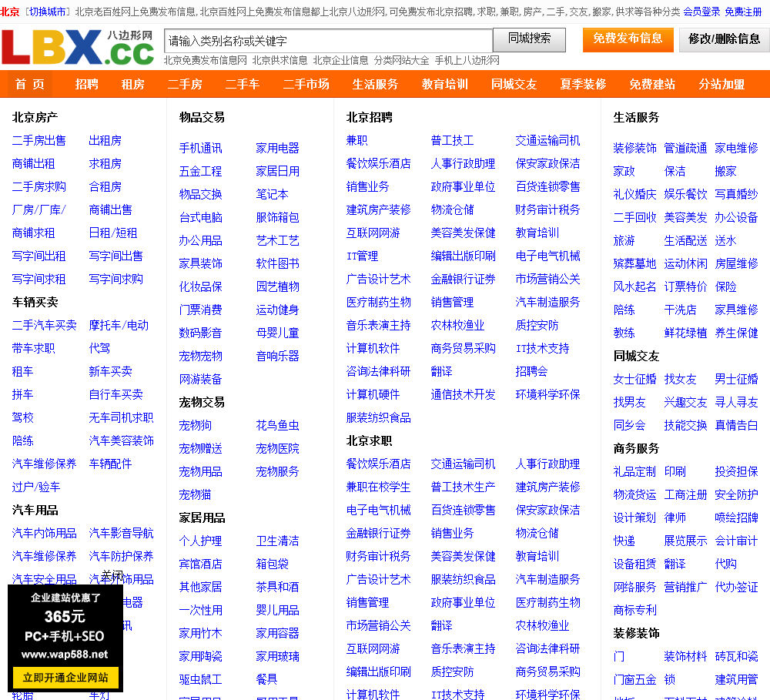This screenshot has height=700, width=770.
Task: Open the 招聘会 link
Action: [531, 371]
